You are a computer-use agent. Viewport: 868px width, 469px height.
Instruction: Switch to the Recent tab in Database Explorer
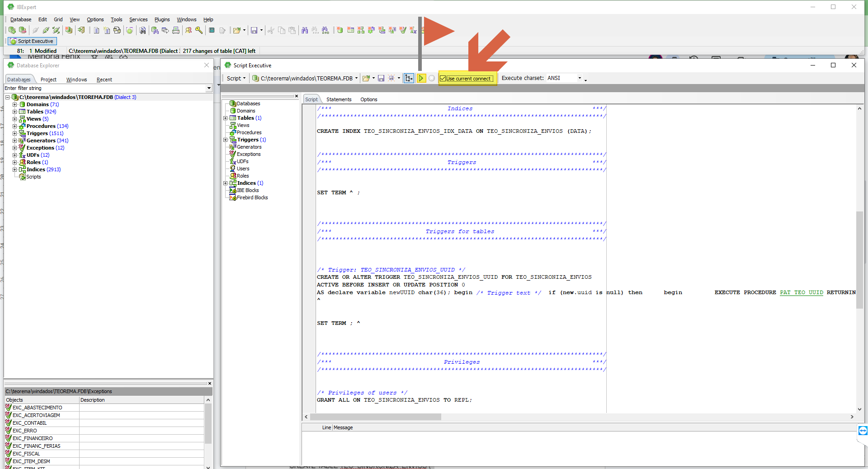104,80
